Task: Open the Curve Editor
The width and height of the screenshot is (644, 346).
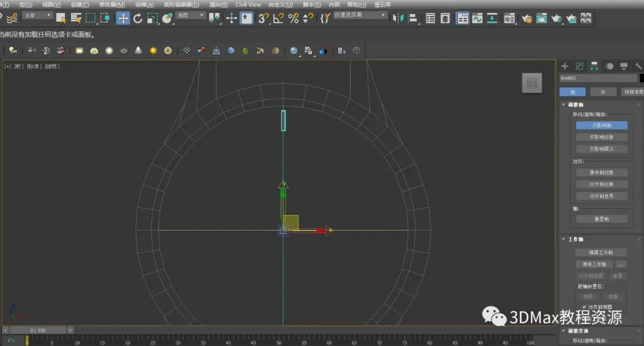Action: [477, 18]
